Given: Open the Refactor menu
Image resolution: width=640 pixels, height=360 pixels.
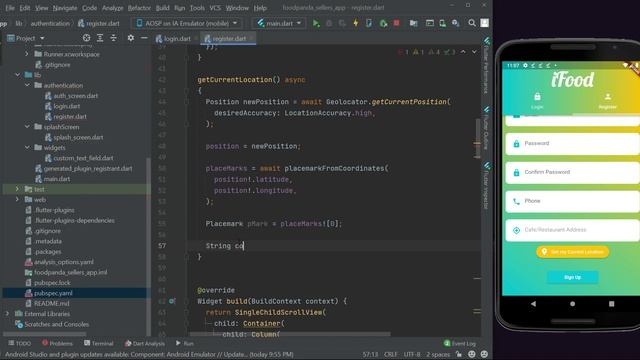Looking at the screenshot, I should click(x=139, y=8).
